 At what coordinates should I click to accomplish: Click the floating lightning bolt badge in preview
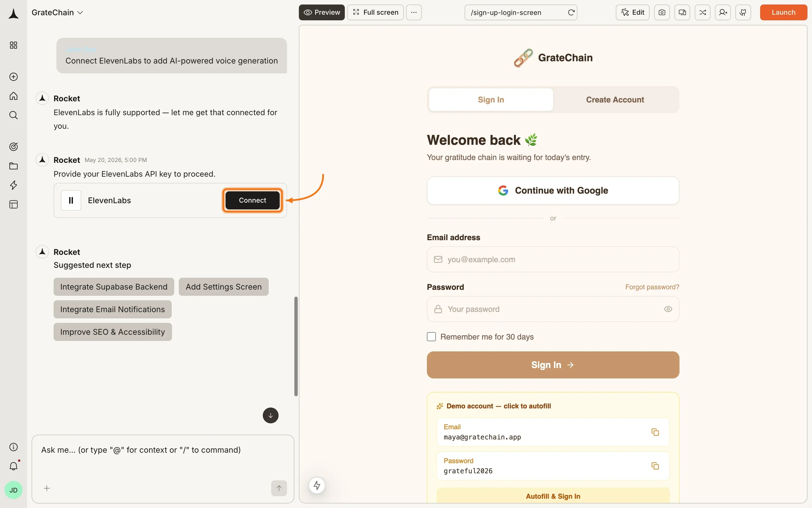(317, 485)
